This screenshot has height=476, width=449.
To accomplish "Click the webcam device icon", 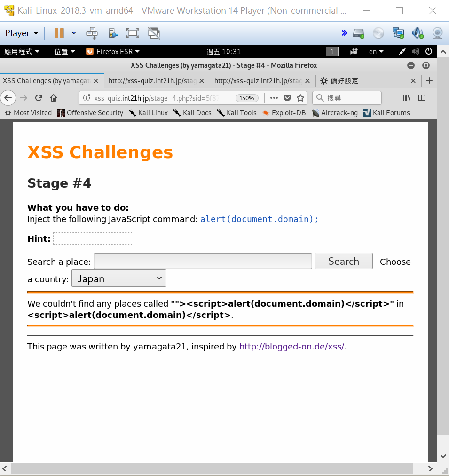I will [437, 33].
